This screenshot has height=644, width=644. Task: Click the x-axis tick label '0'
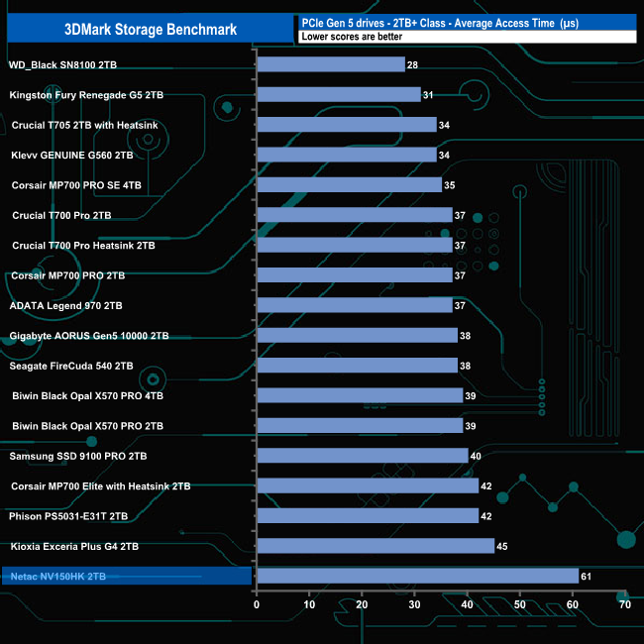pos(257,604)
